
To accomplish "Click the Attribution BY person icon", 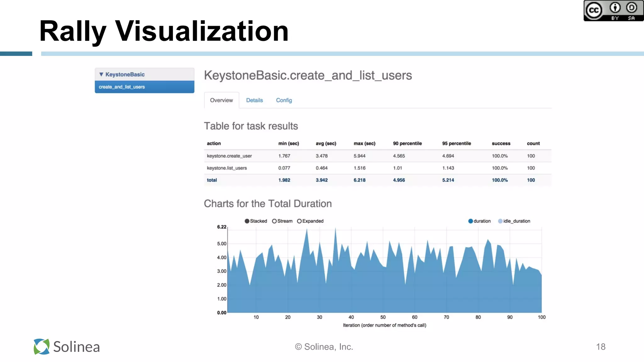I will [x=615, y=8].
